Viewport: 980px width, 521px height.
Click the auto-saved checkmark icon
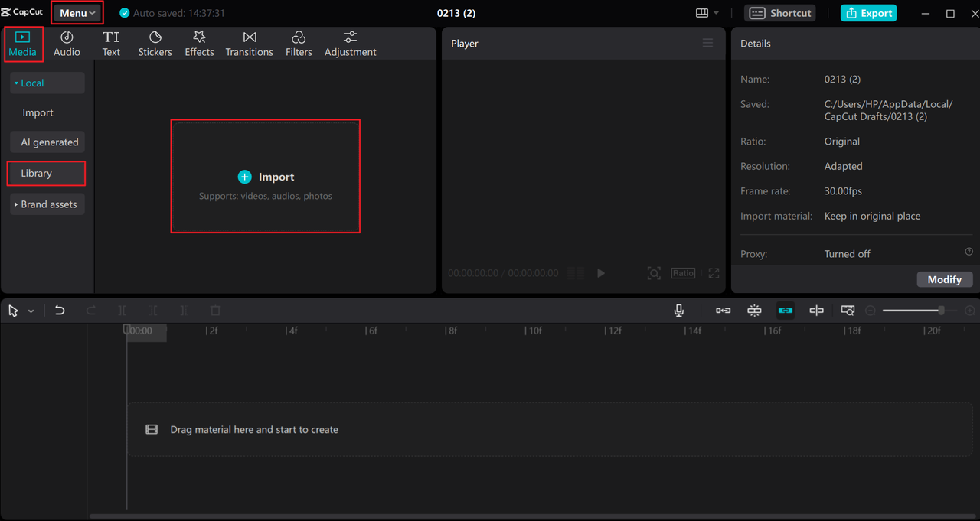pyautogui.click(x=125, y=13)
